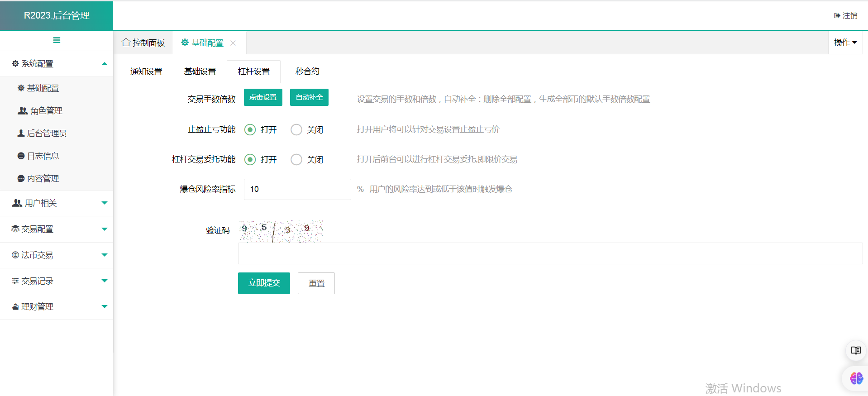The height and width of the screenshot is (396, 868).
Task: Select 关闭 for 止盈止亏功能
Action: click(x=296, y=130)
